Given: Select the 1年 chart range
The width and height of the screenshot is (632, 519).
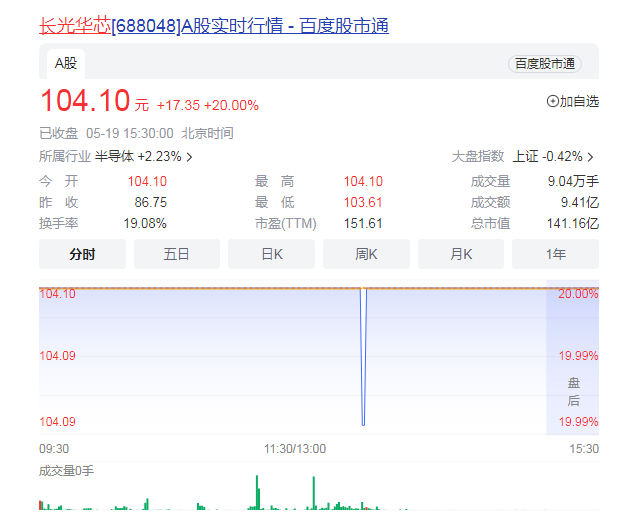Looking at the screenshot, I should 555,254.
